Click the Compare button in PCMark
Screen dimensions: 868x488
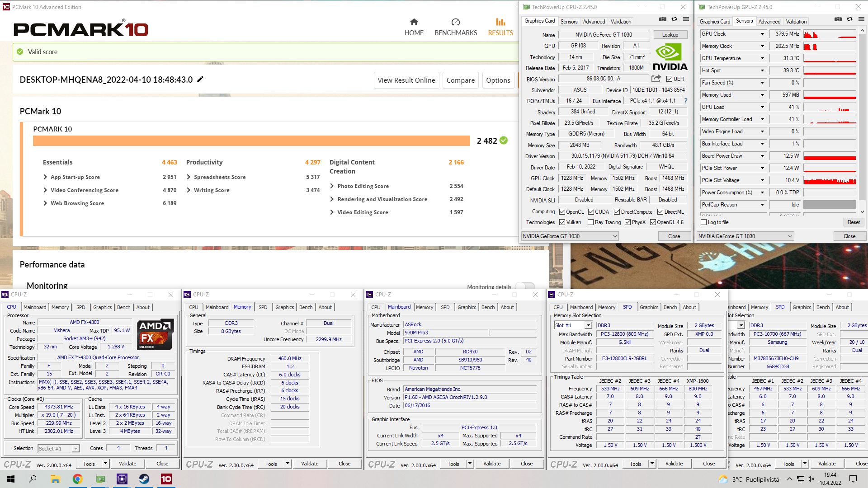point(461,80)
